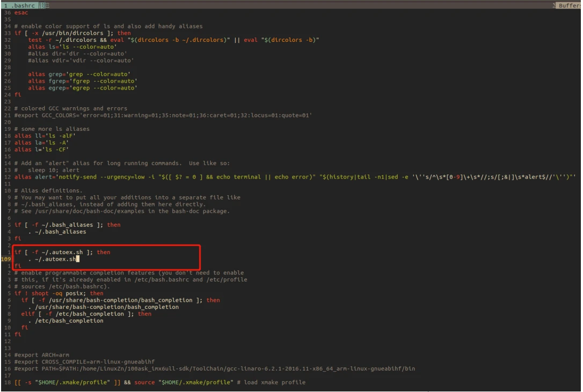Image resolution: width=583 pixels, height=392 pixels.
Task: Click comment '# Add an "alert" alias'
Action: coord(122,164)
